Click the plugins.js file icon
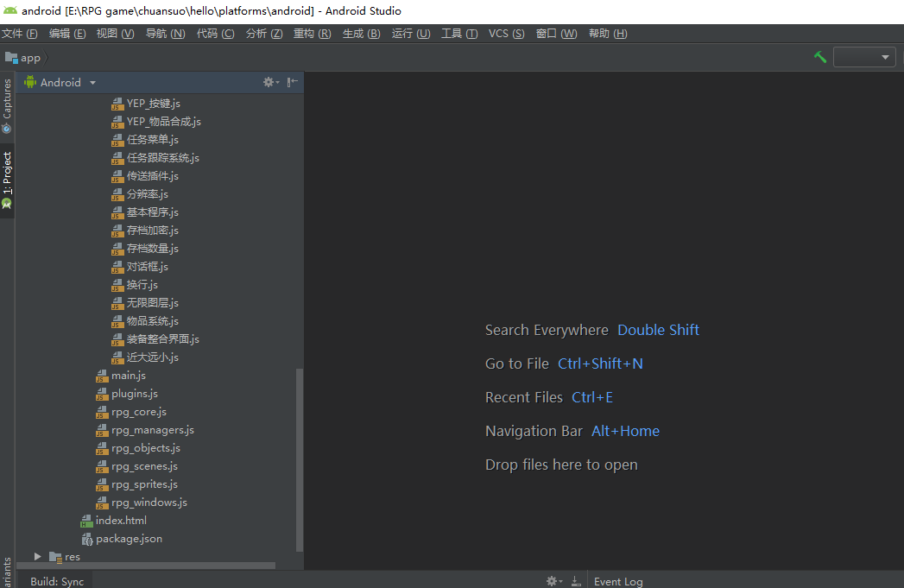The height and width of the screenshot is (588, 904). pos(102,394)
